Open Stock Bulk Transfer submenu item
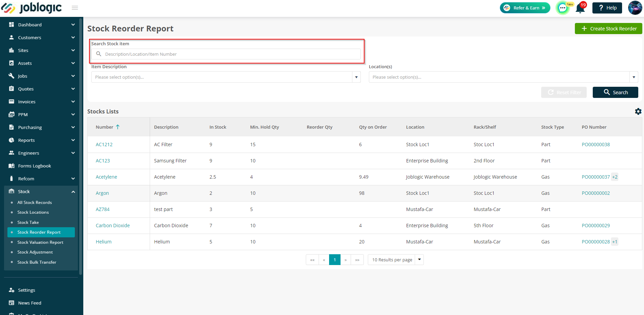Image resolution: width=644 pixels, height=315 pixels. tap(37, 262)
